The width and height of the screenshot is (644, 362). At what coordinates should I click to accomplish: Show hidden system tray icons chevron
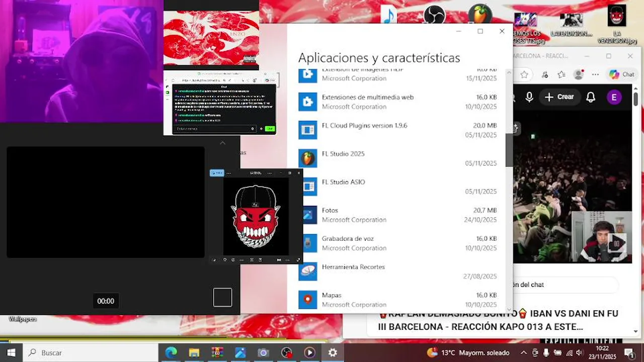pos(524,353)
